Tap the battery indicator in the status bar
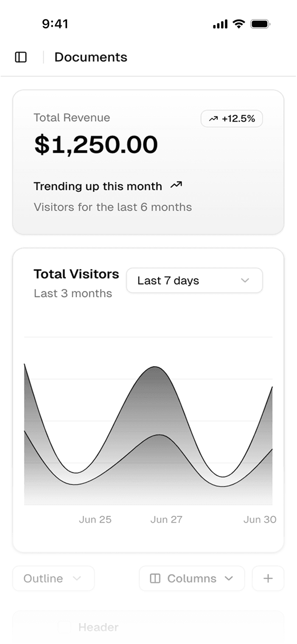The height and width of the screenshot is (644, 297). click(x=261, y=24)
